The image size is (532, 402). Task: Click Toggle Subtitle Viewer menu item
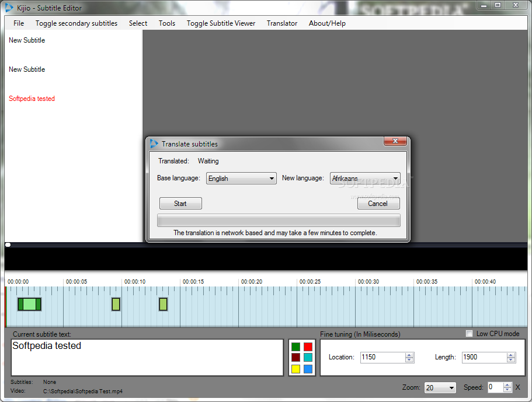click(221, 23)
